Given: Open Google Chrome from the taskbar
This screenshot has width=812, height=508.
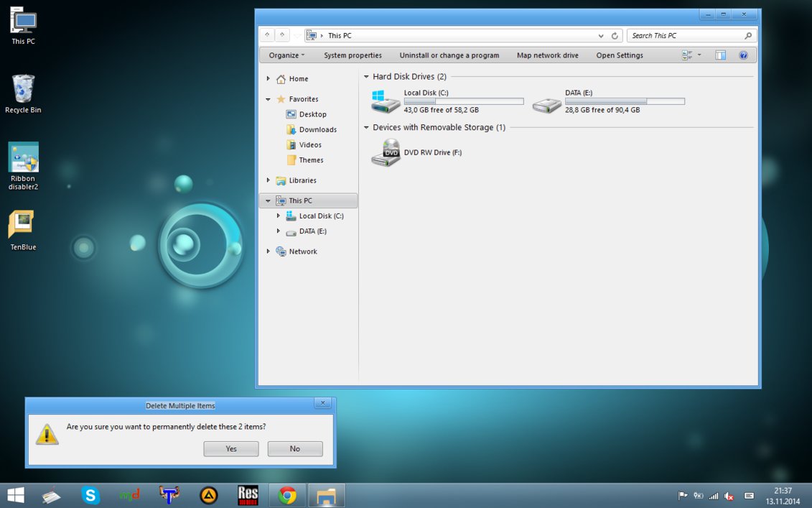Looking at the screenshot, I should coord(287,496).
